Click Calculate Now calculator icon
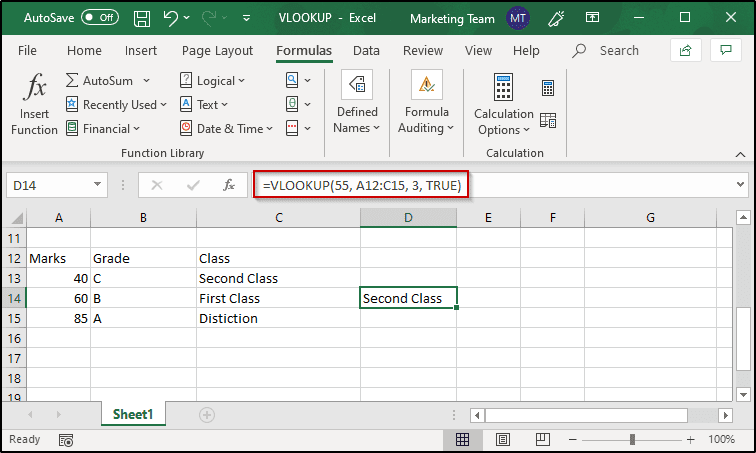Viewport: 756px width, 453px height. point(548,88)
